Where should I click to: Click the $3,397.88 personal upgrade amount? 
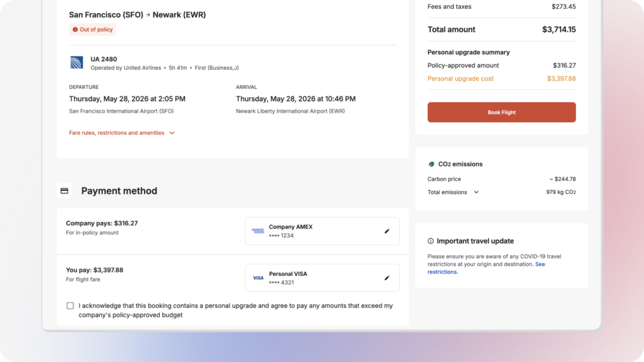561,79
